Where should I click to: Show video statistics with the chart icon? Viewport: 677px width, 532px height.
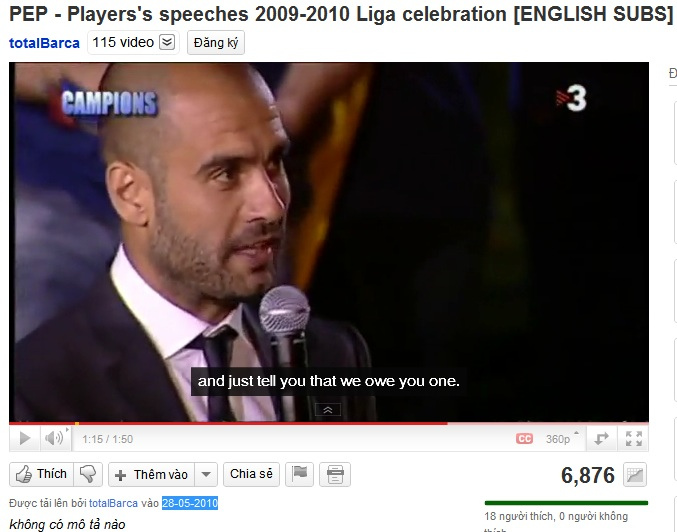coord(635,475)
